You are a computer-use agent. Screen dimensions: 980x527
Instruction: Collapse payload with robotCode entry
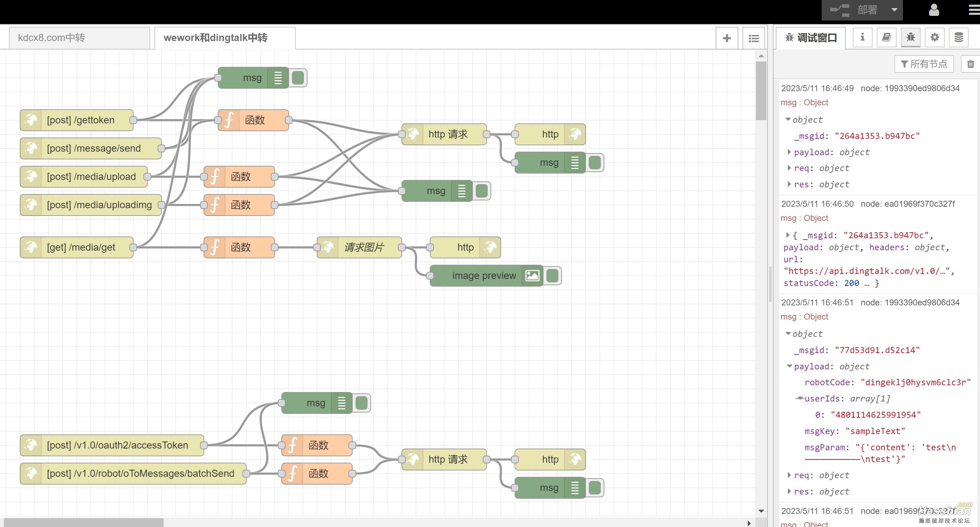coord(790,366)
